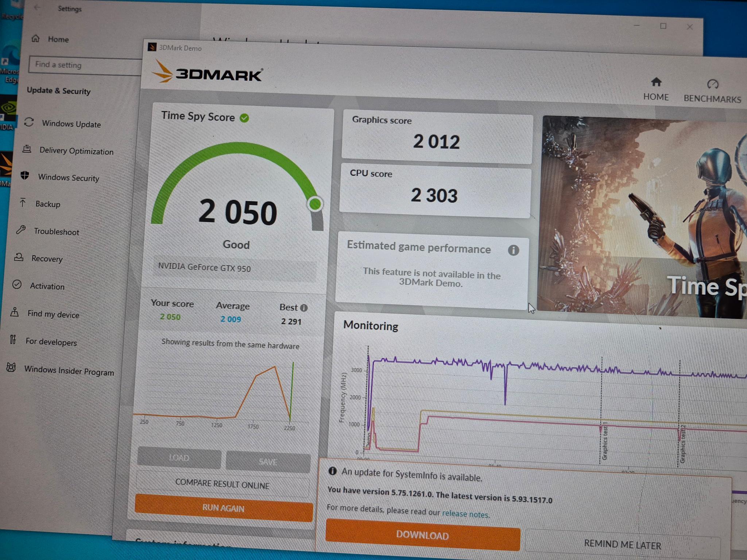This screenshot has height=560, width=747.
Task: Click the Windows Security shield icon
Action: pos(25,175)
